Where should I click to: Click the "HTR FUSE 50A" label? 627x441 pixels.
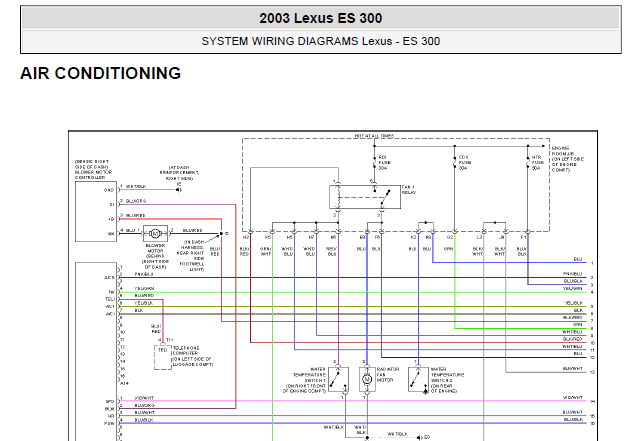pyautogui.click(x=537, y=163)
